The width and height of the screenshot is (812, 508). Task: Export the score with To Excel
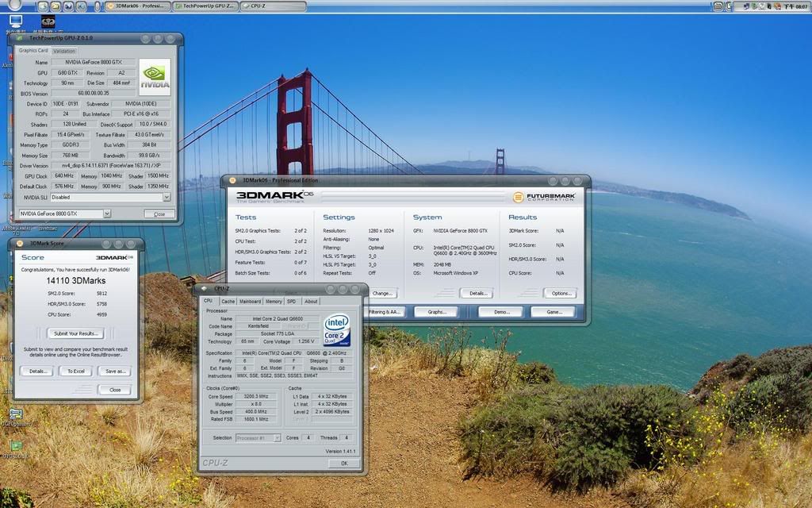pos(75,371)
